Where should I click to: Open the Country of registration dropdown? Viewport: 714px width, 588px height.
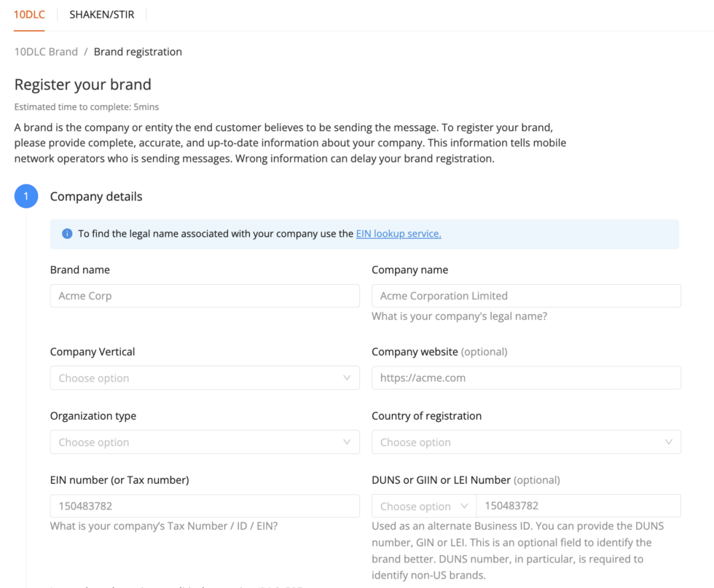tap(525, 442)
